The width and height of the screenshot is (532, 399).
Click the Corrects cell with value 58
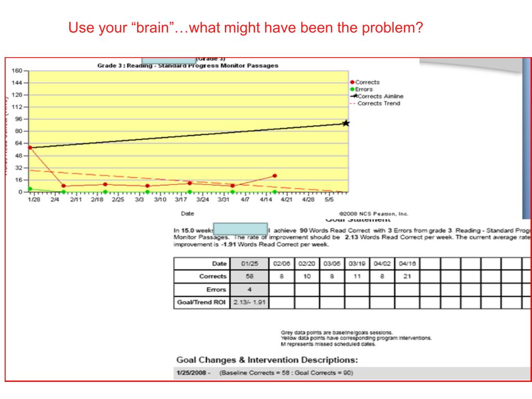point(249,276)
